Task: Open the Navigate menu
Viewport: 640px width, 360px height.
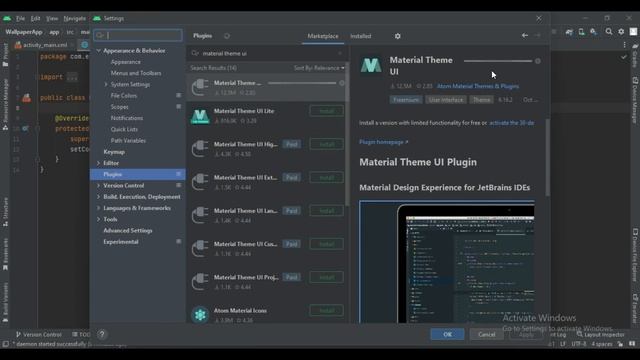Action: (74, 18)
